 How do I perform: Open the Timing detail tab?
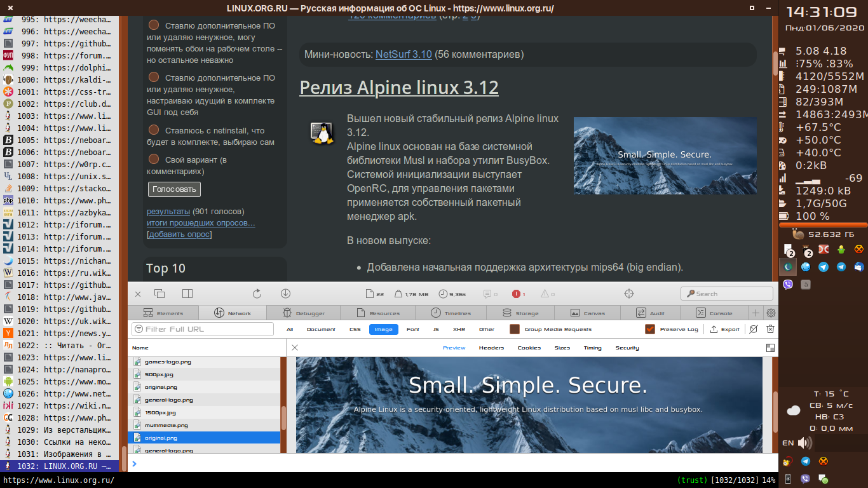pos(592,348)
